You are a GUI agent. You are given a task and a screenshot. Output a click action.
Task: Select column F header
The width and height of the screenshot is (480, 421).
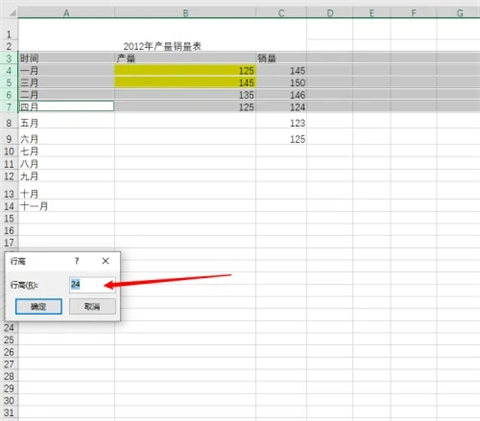(414, 13)
